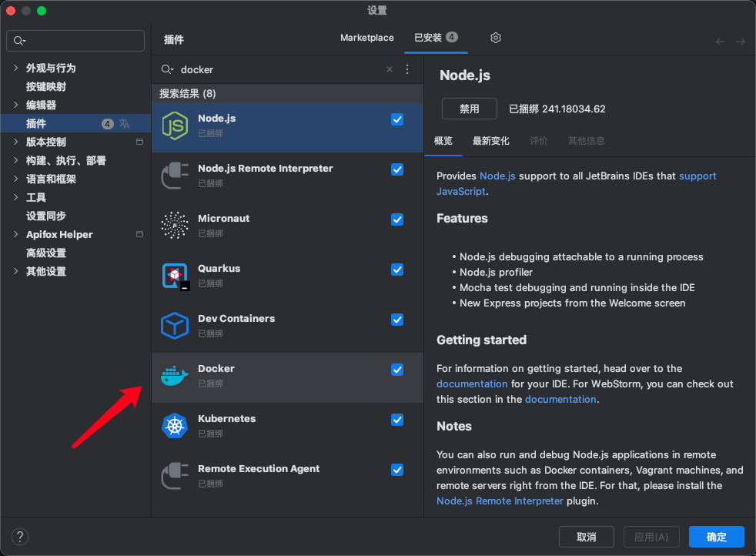Click the project-level icon beside Apifox Helper
756x556 pixels.
pyautogui.click(x=140, y=234)
